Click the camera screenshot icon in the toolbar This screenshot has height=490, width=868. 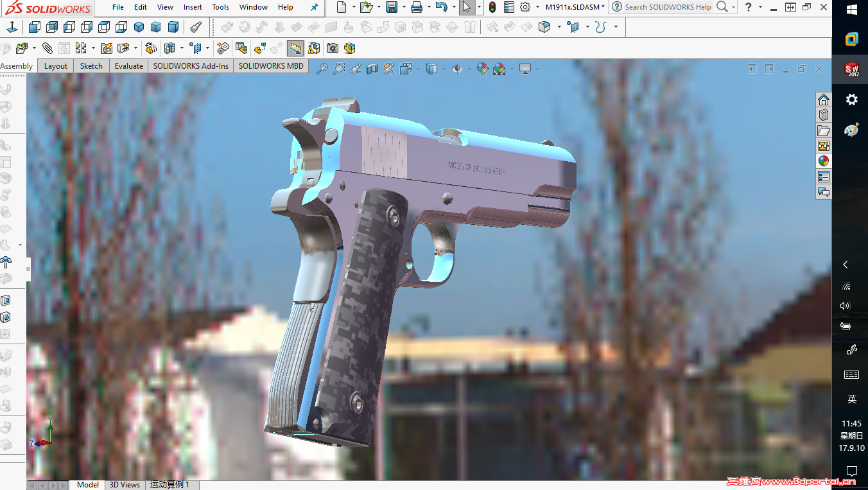click(x=332, y=48)
